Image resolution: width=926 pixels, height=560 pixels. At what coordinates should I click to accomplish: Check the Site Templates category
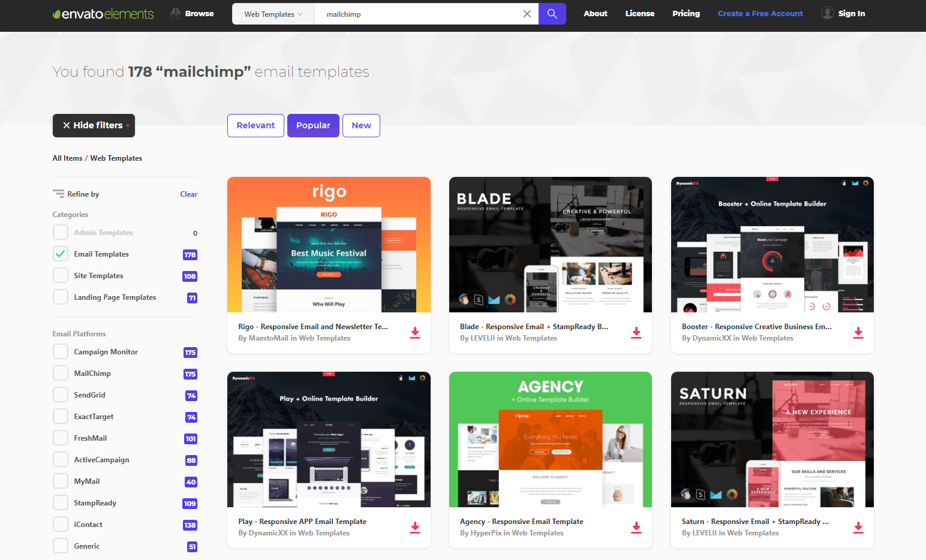(x=61, y=276)
